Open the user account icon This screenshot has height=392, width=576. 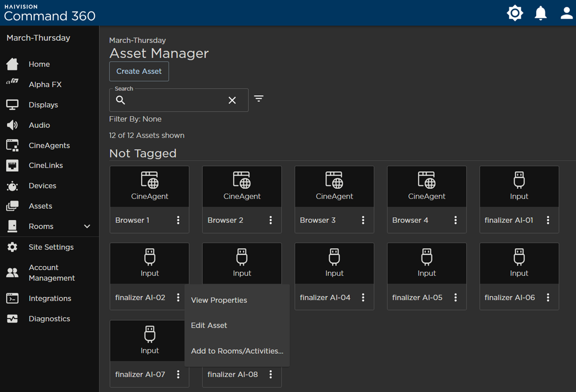567,13
